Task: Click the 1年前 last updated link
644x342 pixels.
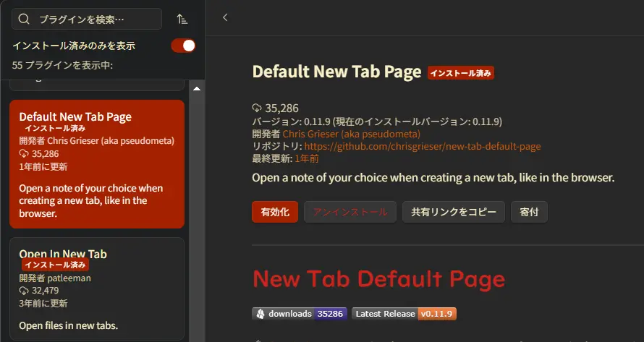Action: pyautogui.click(x=307, y=158)
